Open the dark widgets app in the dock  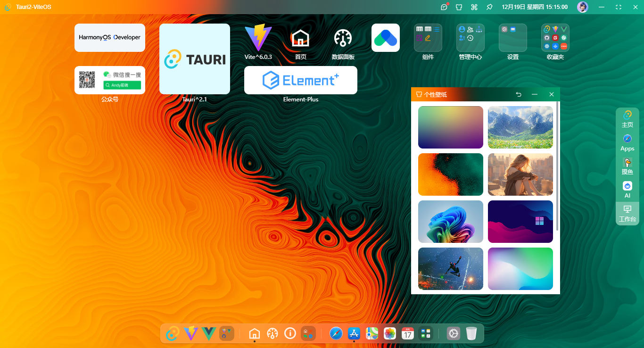pyautogui.click(x=426, y=333)
